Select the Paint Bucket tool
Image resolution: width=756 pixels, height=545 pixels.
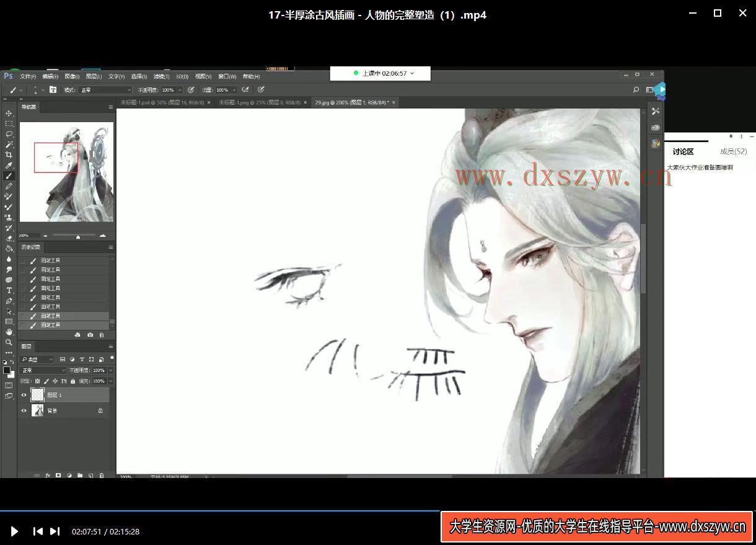pyautogui.click(x=9, y=249)
